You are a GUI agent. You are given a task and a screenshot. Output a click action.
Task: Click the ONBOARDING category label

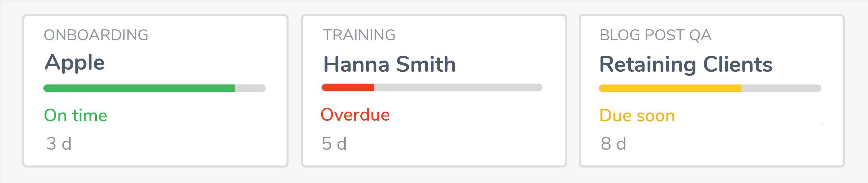(x=96, y=35)
